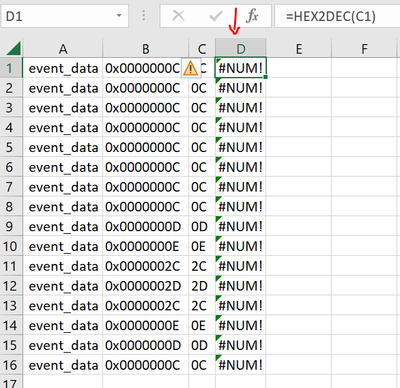Click cell B11 containing 0x0000002C
Viewport: 400px width, 388px height.
(x=146, y=266)
